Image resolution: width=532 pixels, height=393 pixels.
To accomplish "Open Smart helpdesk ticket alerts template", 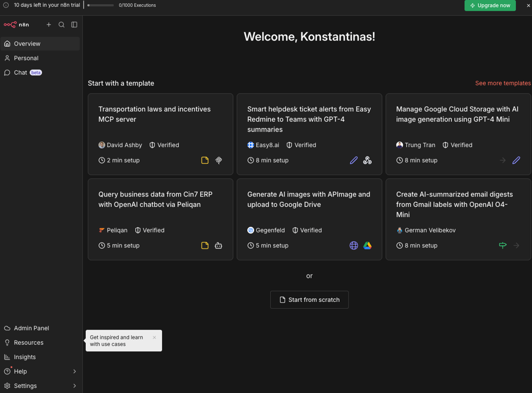I will [x=310, y=134].
